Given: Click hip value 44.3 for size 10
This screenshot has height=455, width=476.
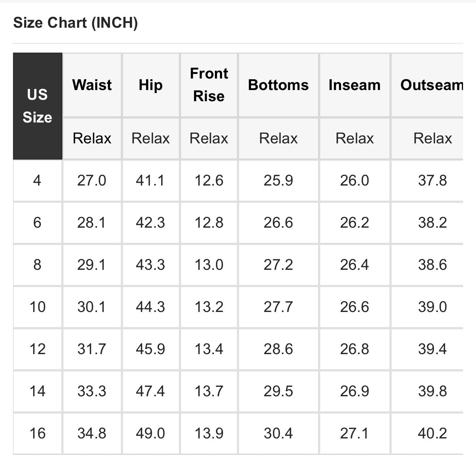Looking at the screenshot, I should click(x=151, y=307).
